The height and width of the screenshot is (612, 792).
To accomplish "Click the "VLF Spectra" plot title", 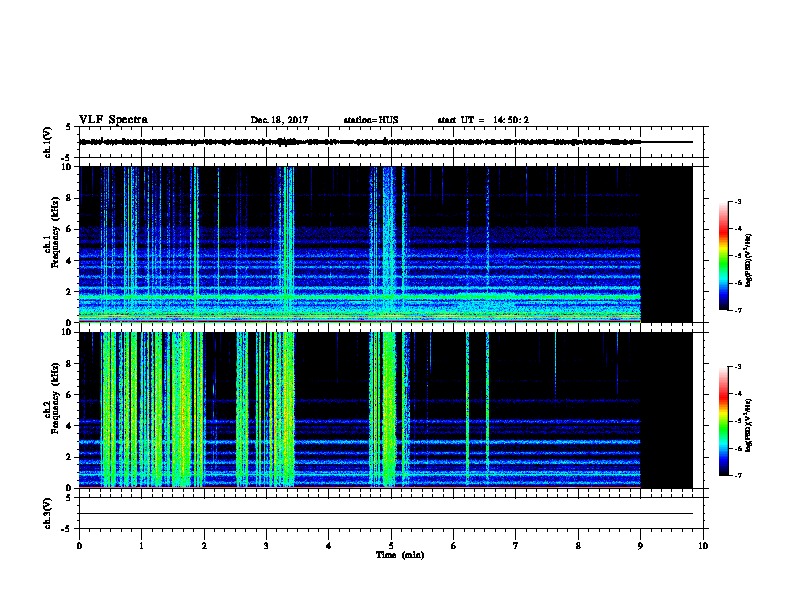I will click(113, 120).
